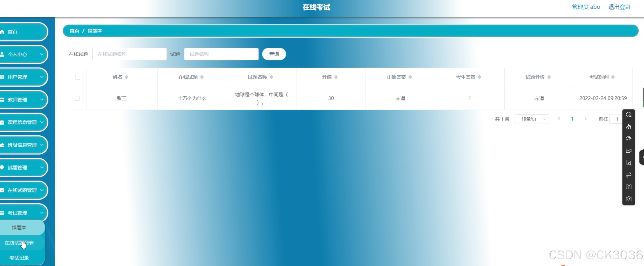Click the camera screenshot icon
Screen dimensions: 644x266
tap(628, 199)
